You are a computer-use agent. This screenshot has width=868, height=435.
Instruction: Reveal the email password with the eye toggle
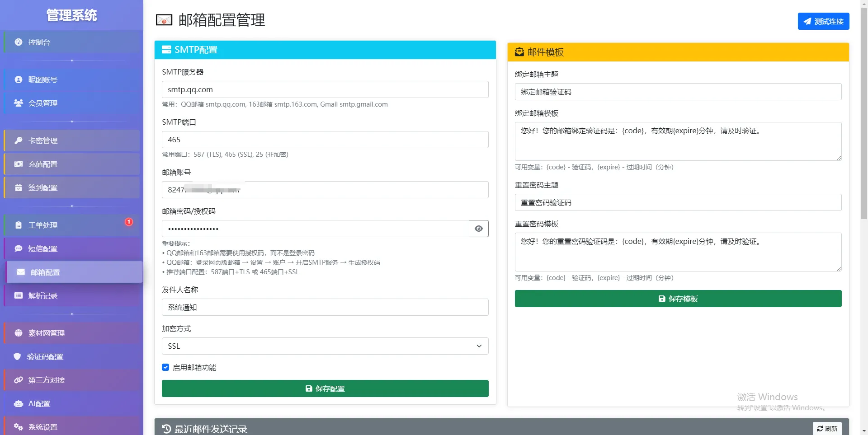(x=478, y=229)
